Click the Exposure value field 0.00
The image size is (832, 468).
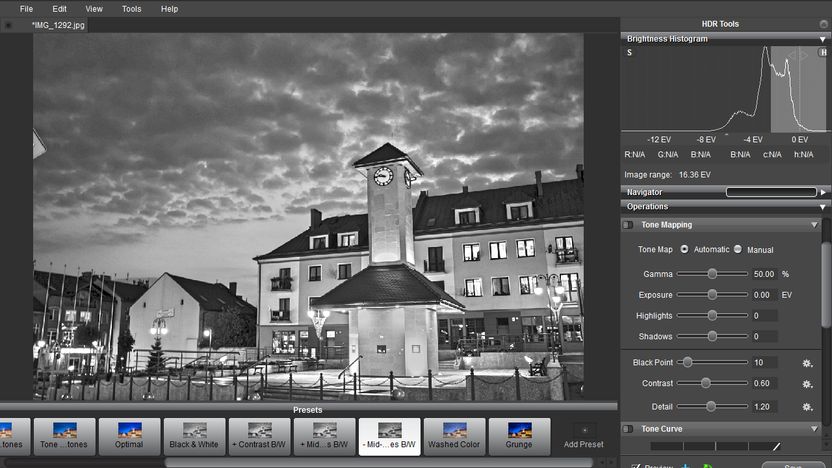pyautogui.click(x=764, y=295)
